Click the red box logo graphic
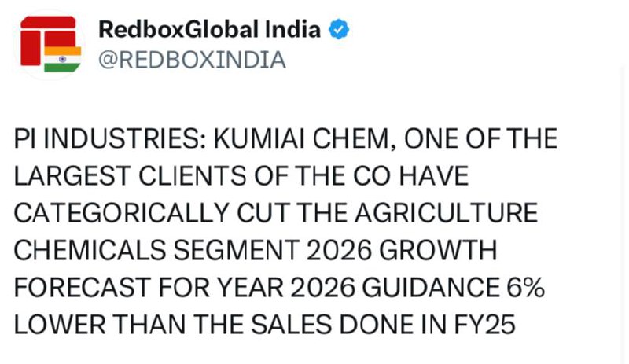 pos(48,41)
